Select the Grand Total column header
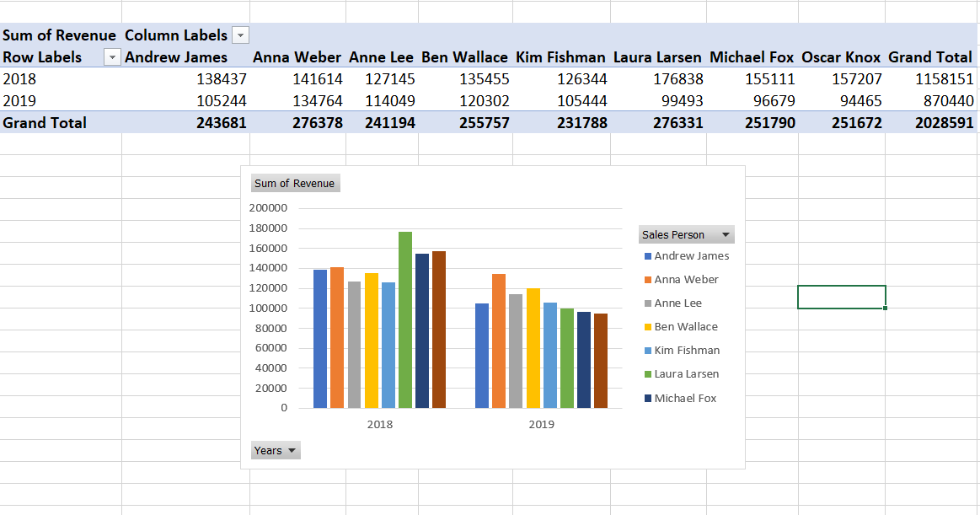Viewport: 980px width, 515px height. 930,56
